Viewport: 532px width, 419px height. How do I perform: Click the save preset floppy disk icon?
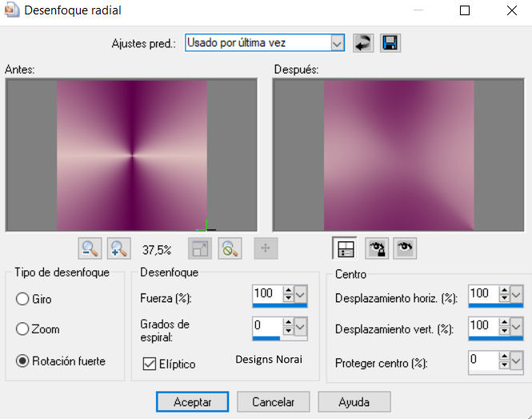390,43
